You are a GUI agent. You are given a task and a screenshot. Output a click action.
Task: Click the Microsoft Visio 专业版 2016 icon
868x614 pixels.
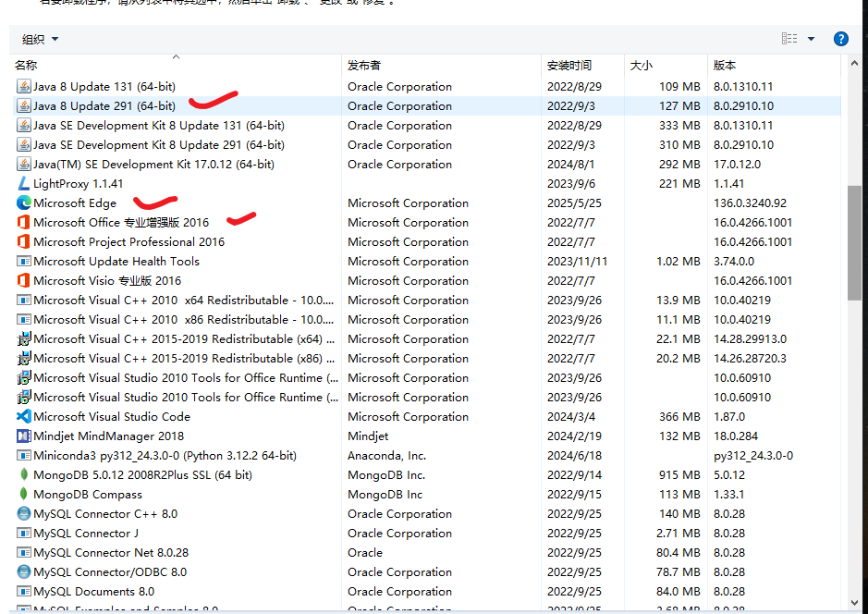tap(23, 280)
